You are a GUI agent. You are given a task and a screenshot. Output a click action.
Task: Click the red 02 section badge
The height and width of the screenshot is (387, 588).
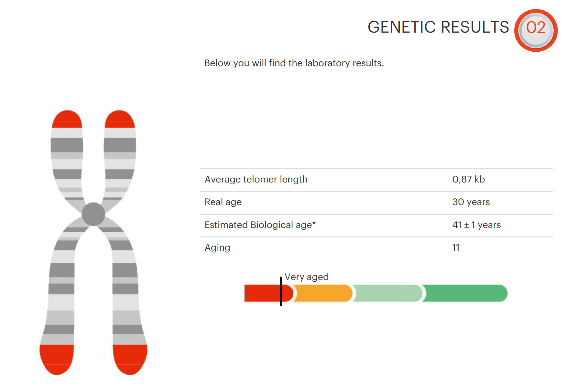[536, 30]
